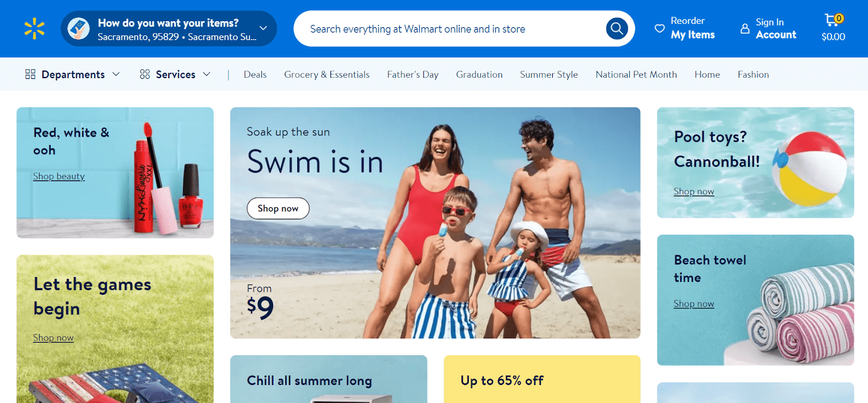Screen dimensions: 868x403
Task: Click the Walmart spark logo
Action: [x=34, y=29]
